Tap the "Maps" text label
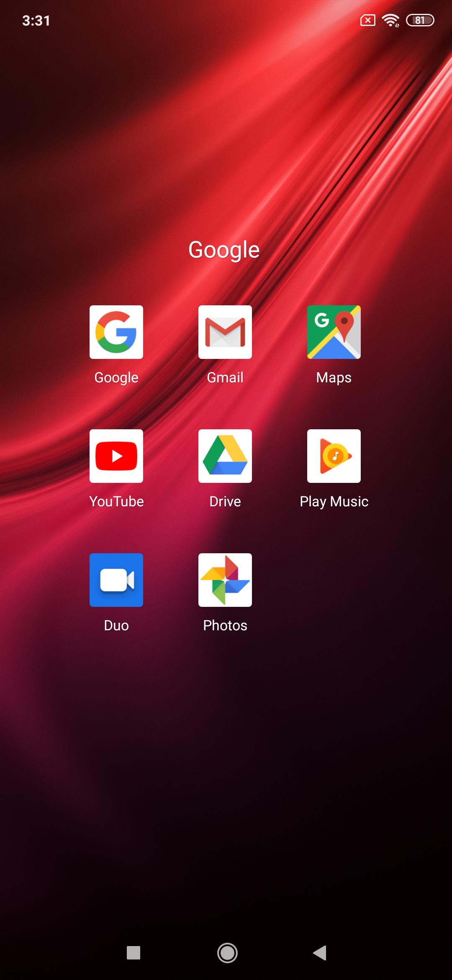This screenshot has width=452, height=980. [x=334, y=378]
